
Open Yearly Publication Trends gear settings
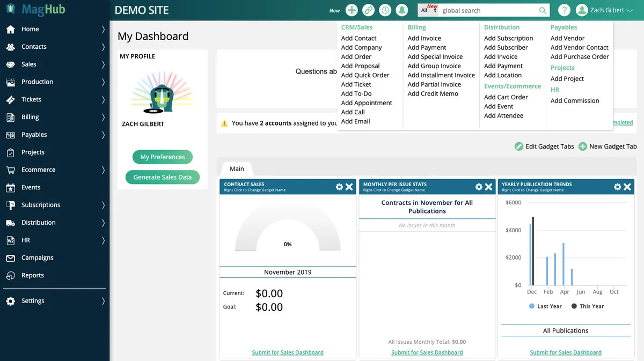tap(618, 187)
